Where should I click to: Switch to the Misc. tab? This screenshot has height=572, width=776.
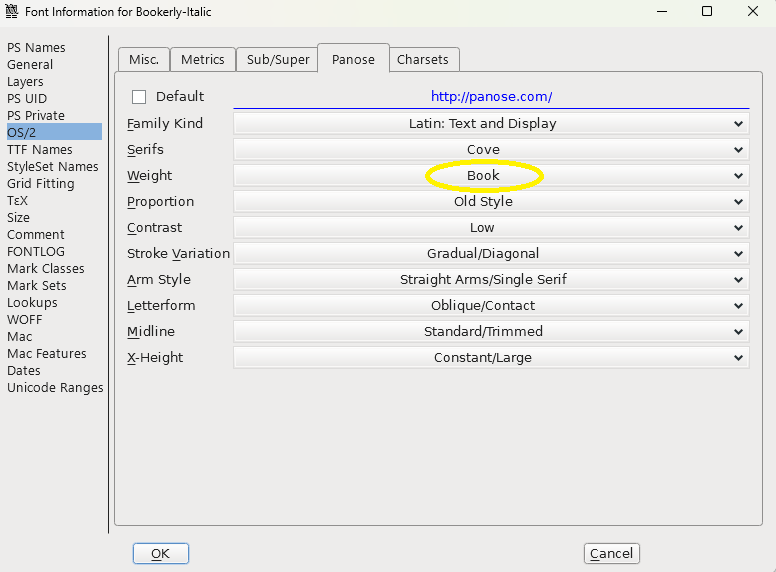(144, 60)
